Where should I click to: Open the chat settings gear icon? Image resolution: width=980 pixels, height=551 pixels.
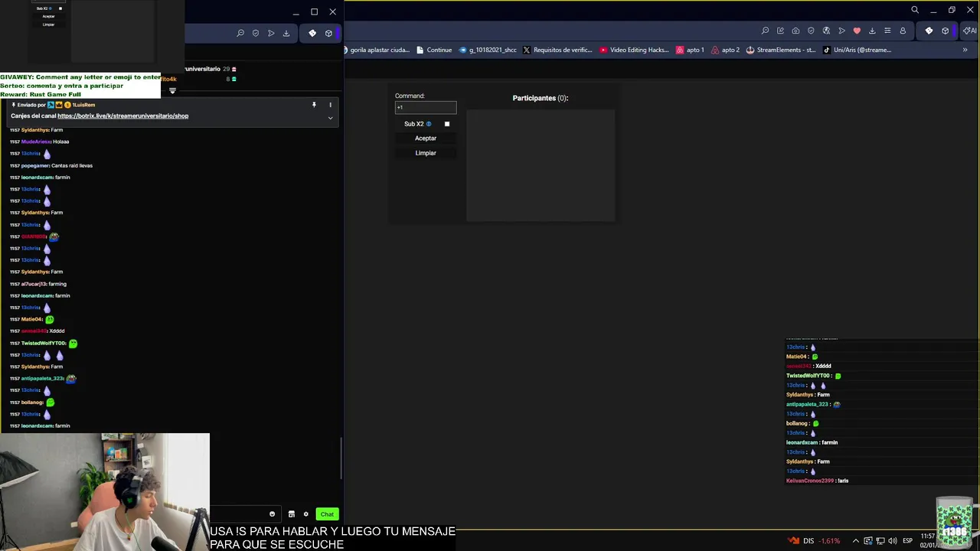(x=306, y=514)
